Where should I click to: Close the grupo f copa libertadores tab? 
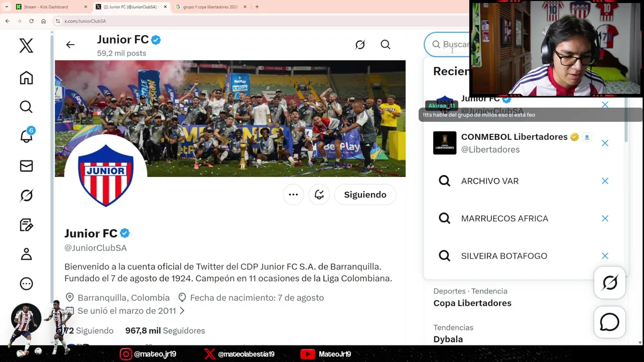pos(245,7)
